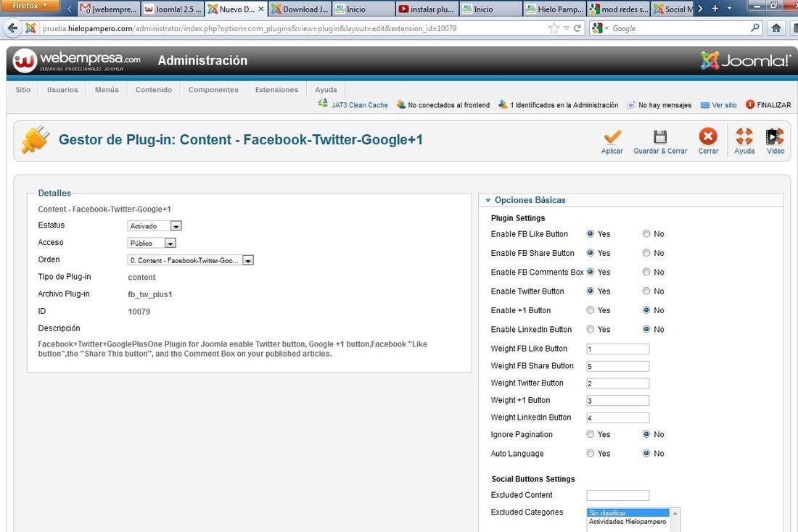Click the Excluded Content field
This screenshot has height=532, width=798.
[618, 495]
